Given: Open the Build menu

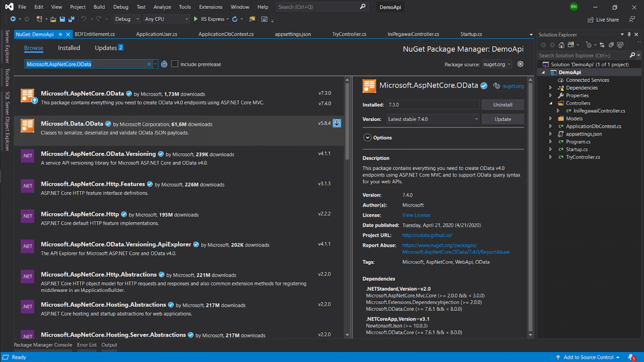Looking at the screenshot, I should [x=99, y=7].
